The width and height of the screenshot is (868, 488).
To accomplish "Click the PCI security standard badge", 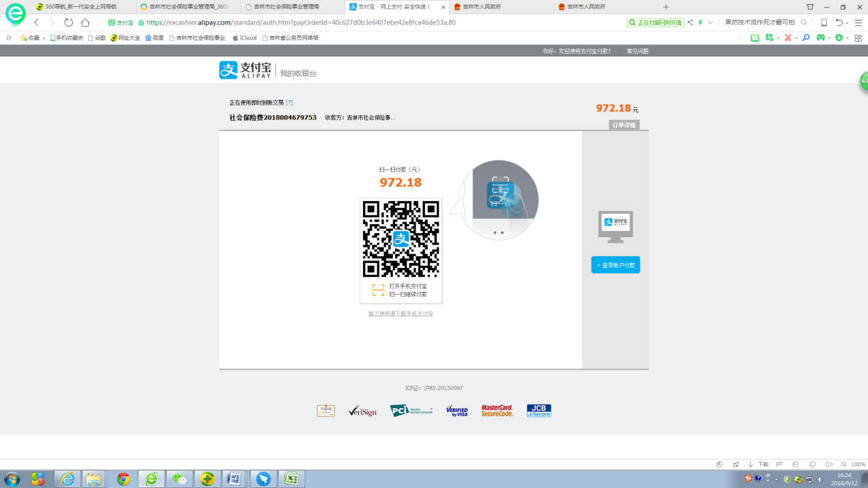I will tap(411, 411).
